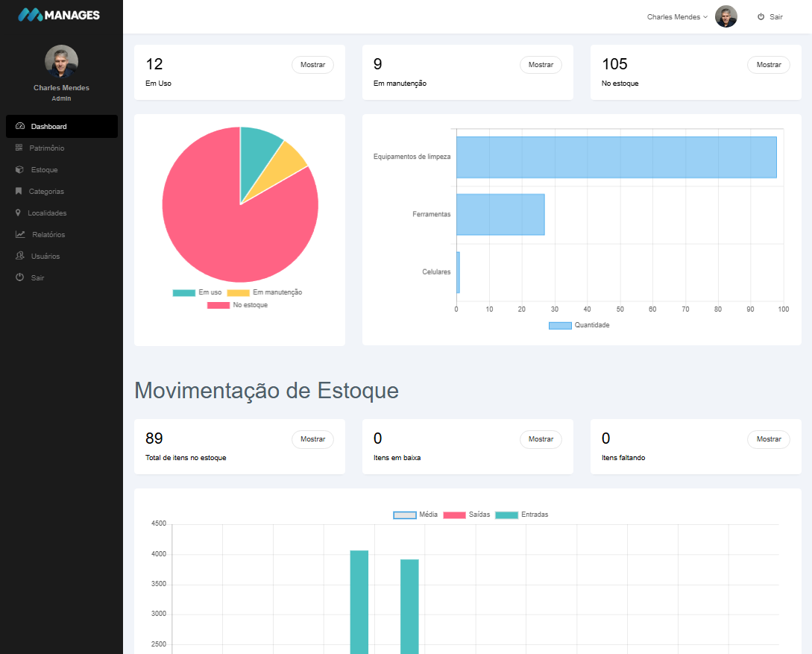
Task: Click the No estoque pink legend swatch
Action: pos(218,305)
